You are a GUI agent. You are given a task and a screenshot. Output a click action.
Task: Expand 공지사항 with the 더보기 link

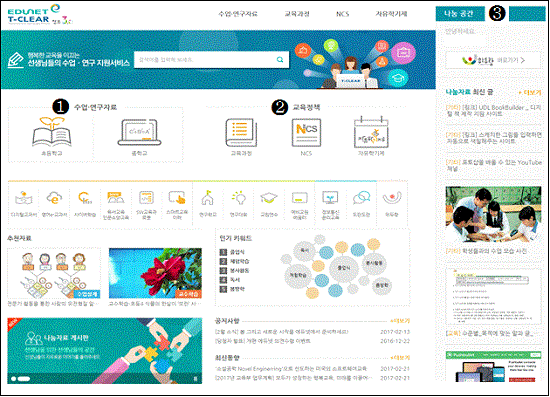[400, 321]
